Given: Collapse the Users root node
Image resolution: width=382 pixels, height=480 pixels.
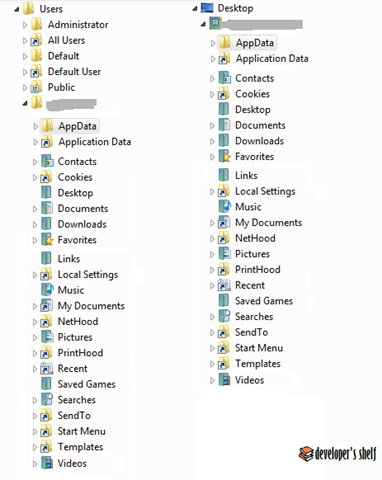Looking at the screenshot, I should [x=17, y=9].
